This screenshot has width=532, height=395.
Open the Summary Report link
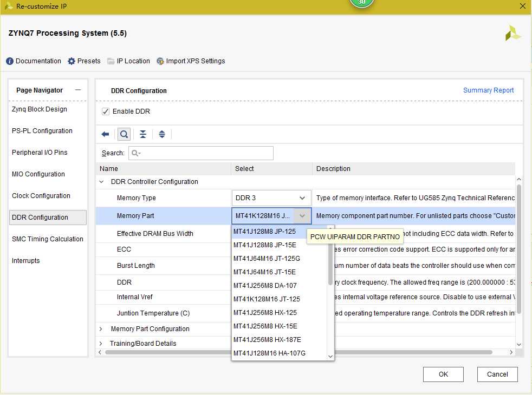coord(488,90)
